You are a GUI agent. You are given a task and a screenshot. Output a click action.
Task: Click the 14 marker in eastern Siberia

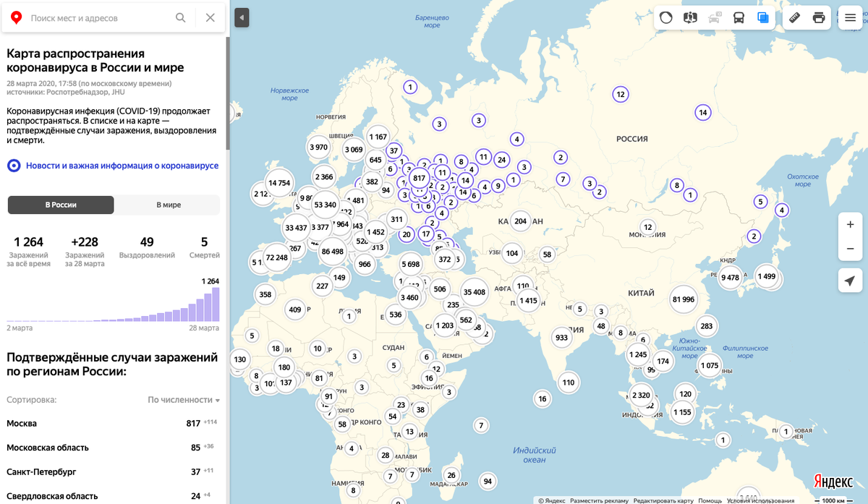(x=703, y=112)
